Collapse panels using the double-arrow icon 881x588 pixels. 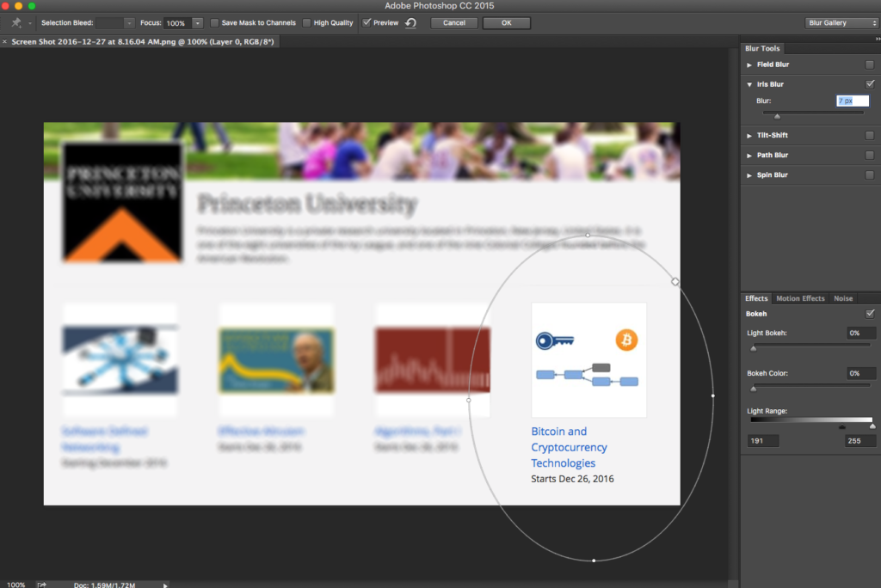(877, 39)
